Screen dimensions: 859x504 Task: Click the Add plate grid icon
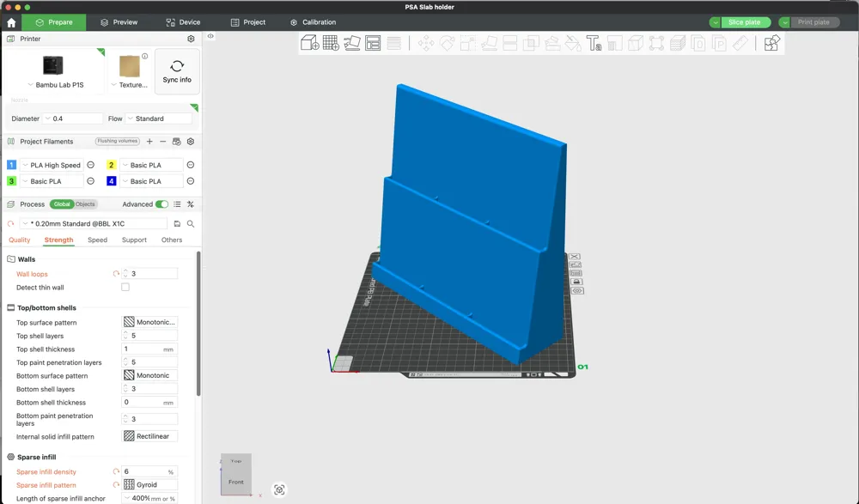pyautogui.click(x=331, y=43)
